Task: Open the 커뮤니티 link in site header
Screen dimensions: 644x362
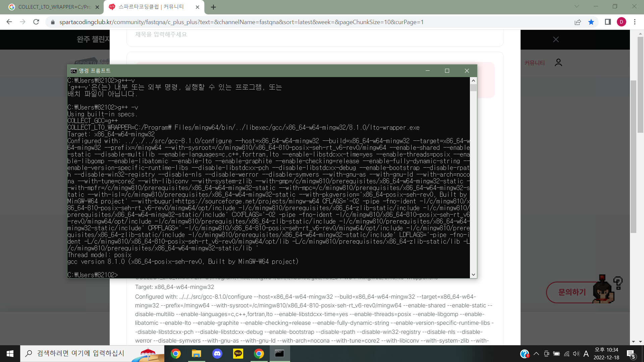Action: tap(535, 63)
